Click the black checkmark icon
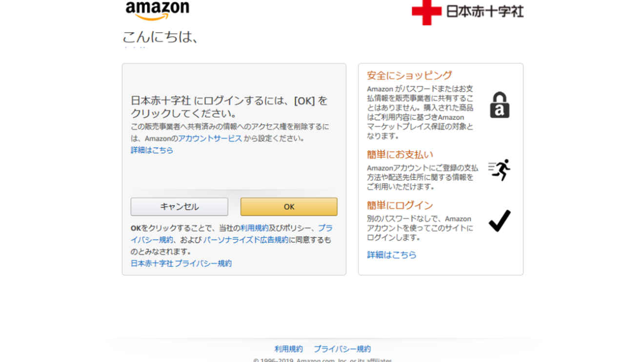Screen dimensions: 644x362 (x=499, y=221)
